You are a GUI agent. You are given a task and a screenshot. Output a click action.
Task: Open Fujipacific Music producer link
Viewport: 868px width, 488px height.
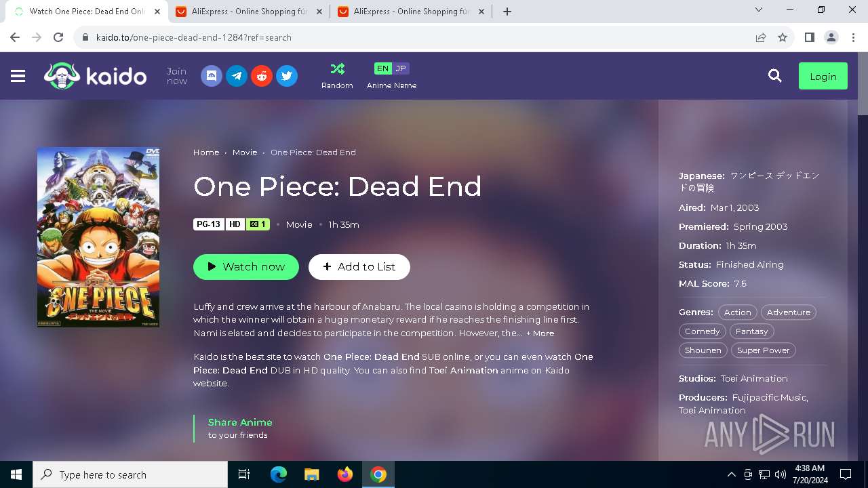769,398
